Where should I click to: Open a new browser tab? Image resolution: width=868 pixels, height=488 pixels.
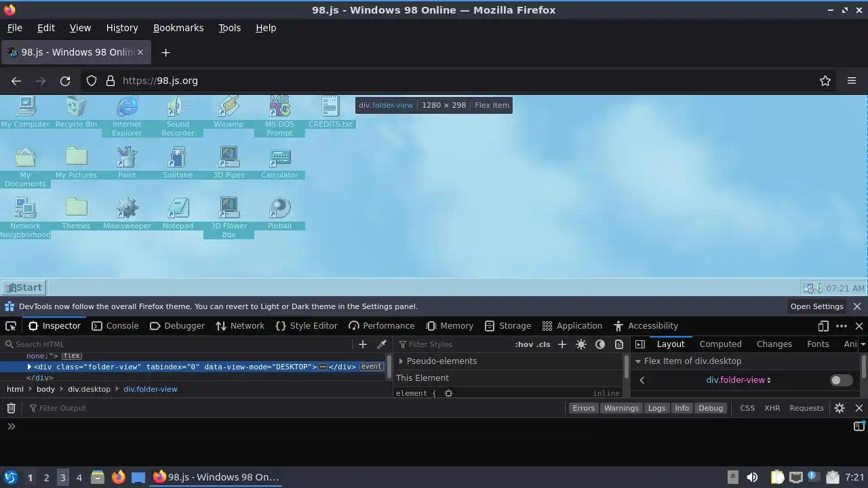[165, 52]
